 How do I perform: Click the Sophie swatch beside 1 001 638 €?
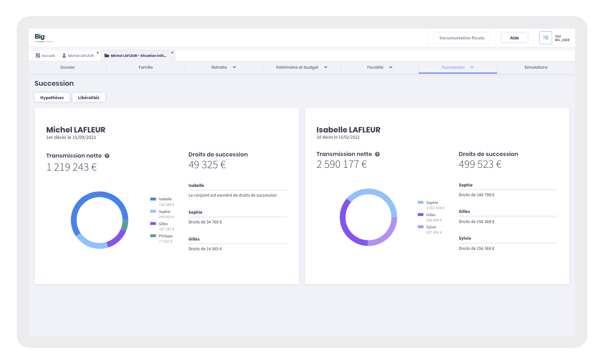pyautogui.click(x=421, y=202)
